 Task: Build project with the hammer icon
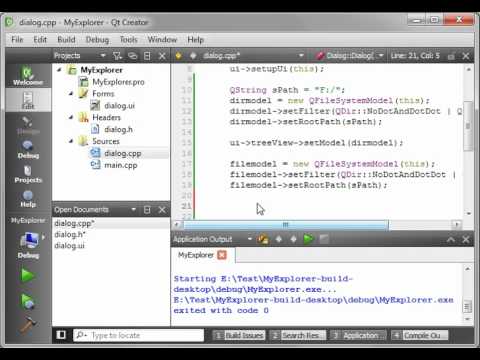pos(27,325)
